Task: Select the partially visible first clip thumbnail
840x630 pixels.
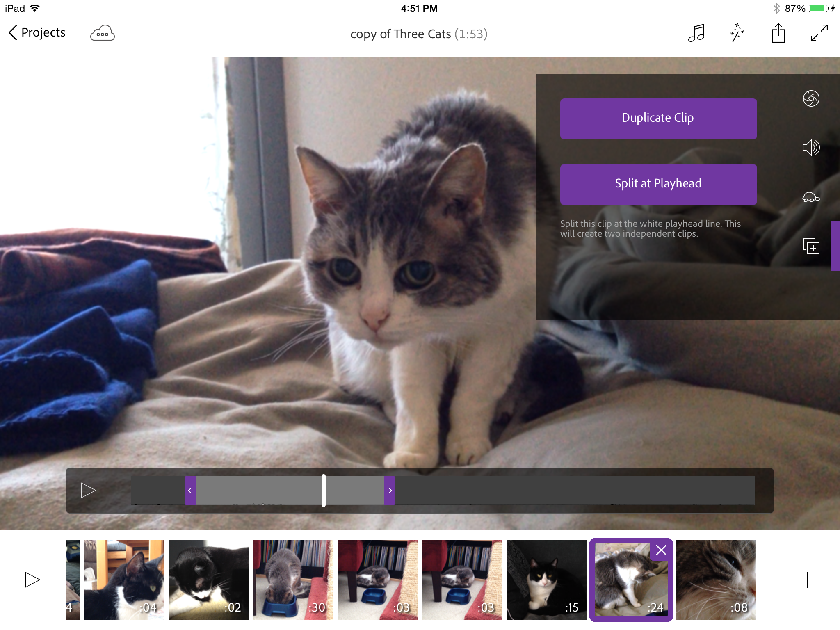Action: [73, 580]
